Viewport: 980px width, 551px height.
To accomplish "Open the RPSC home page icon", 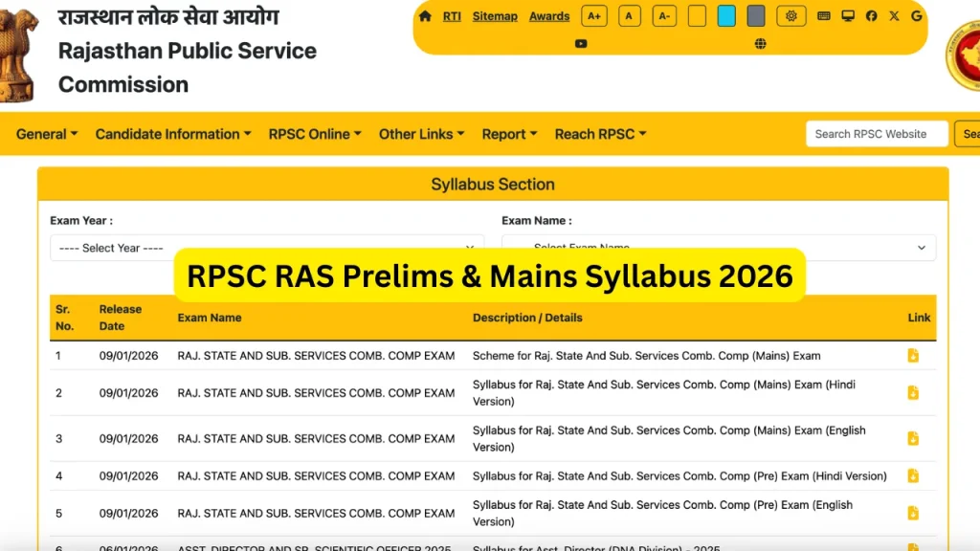I will (x=425, y=16).
